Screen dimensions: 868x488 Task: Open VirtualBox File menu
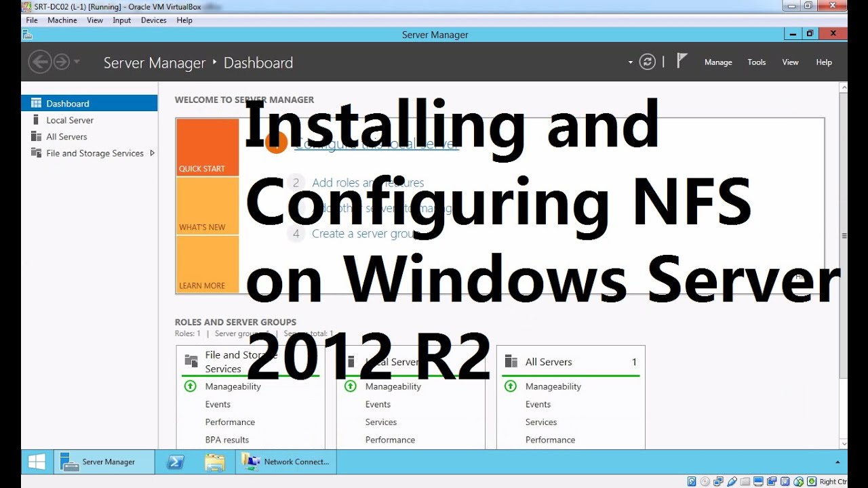(32, 20)
